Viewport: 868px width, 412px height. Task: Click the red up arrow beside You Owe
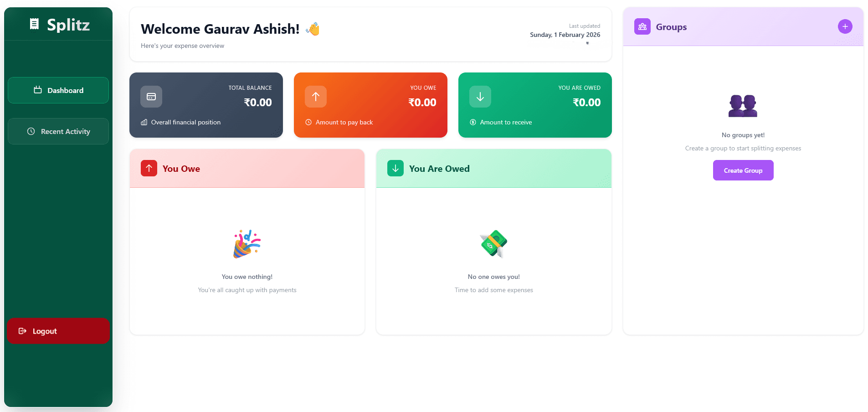tap(149, 168)
